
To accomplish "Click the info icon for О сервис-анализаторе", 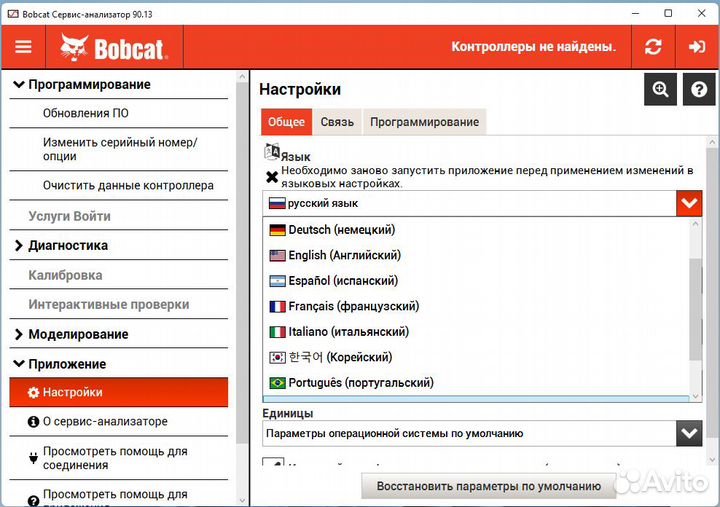I will click(x=33, y=422).
